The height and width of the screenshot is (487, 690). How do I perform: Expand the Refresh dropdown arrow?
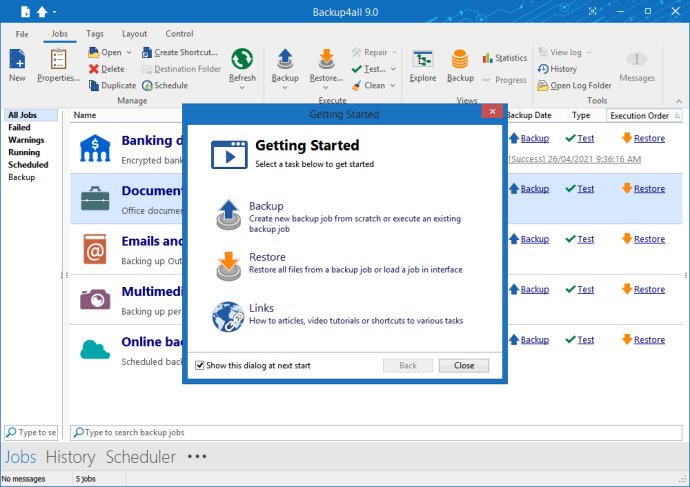point(242,88)
